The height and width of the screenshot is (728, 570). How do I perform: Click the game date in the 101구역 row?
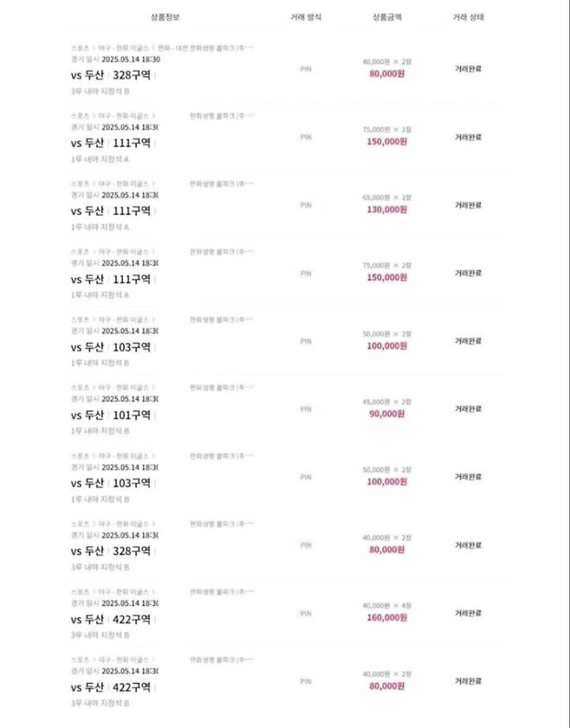[115, 399]
